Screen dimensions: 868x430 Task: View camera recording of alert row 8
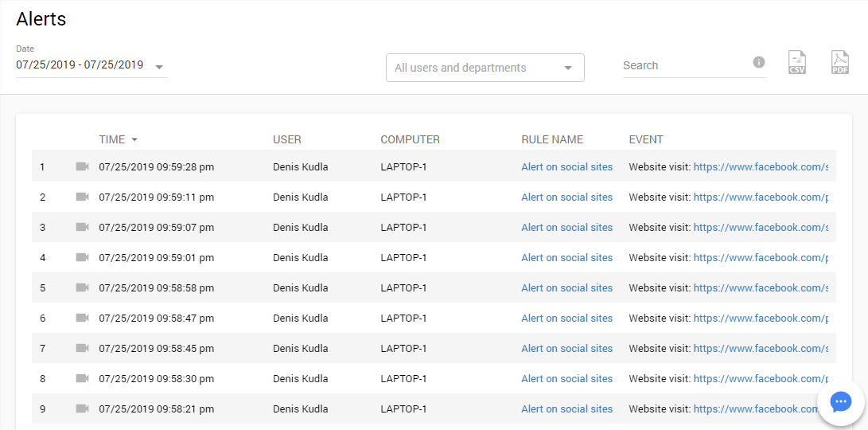tap(82, 378)
